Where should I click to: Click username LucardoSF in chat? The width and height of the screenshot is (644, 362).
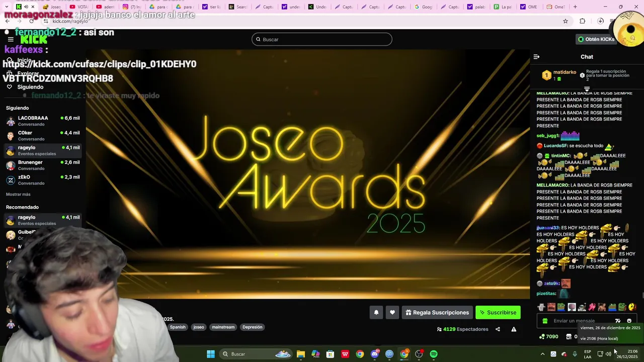point(555,146)
